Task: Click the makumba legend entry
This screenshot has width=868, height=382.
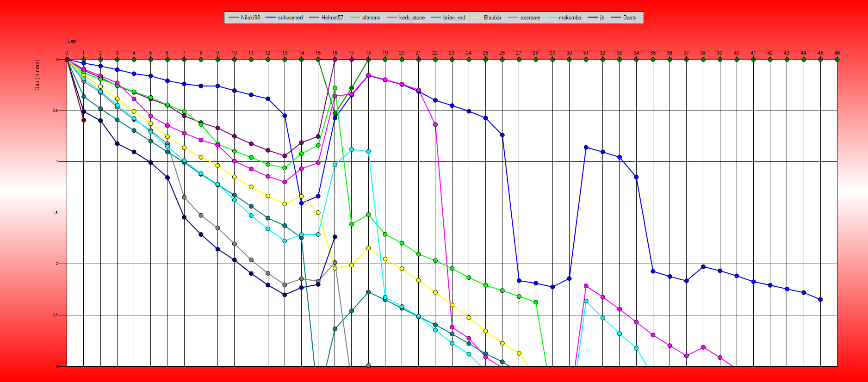Action: 564,18
